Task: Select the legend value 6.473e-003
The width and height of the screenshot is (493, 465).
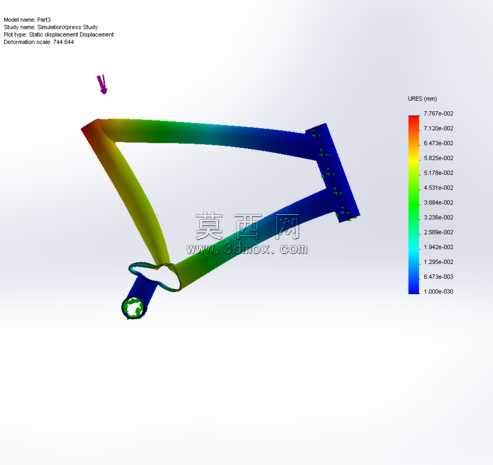Action: tap(438, 277)
